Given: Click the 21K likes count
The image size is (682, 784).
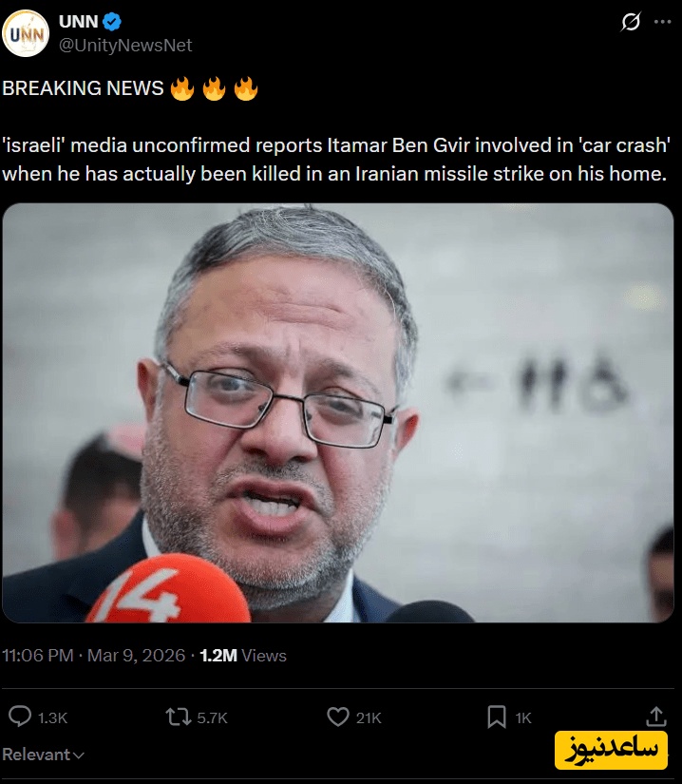Looking at the screenshot, I should 369,718.
